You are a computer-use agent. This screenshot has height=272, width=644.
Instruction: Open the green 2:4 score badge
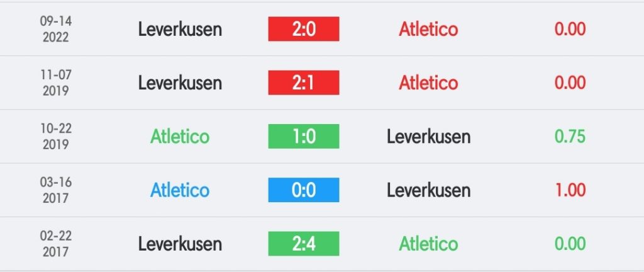[x=304, y=244]
